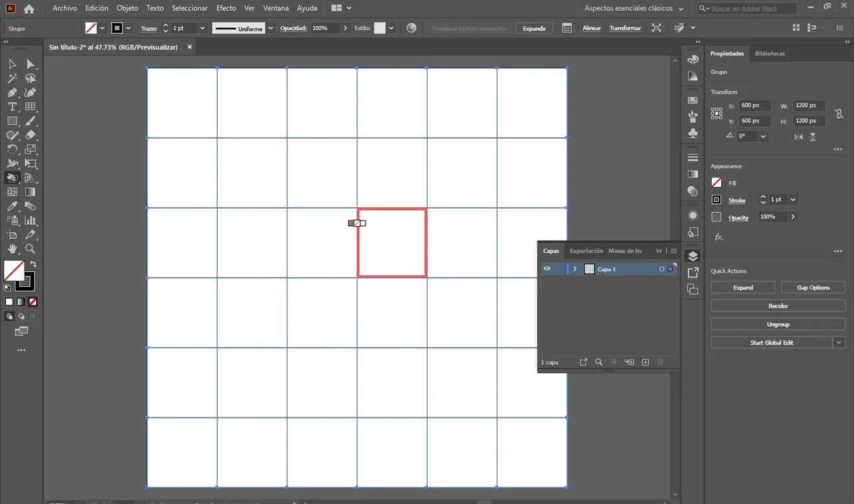Image resolution: width=854 pixels, height=504 pixels.
Task: Select the Pen tool
Action: [12, 93]
